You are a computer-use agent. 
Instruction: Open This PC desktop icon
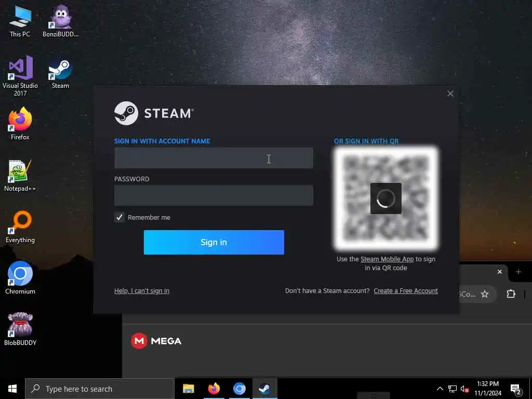point(20,21)
